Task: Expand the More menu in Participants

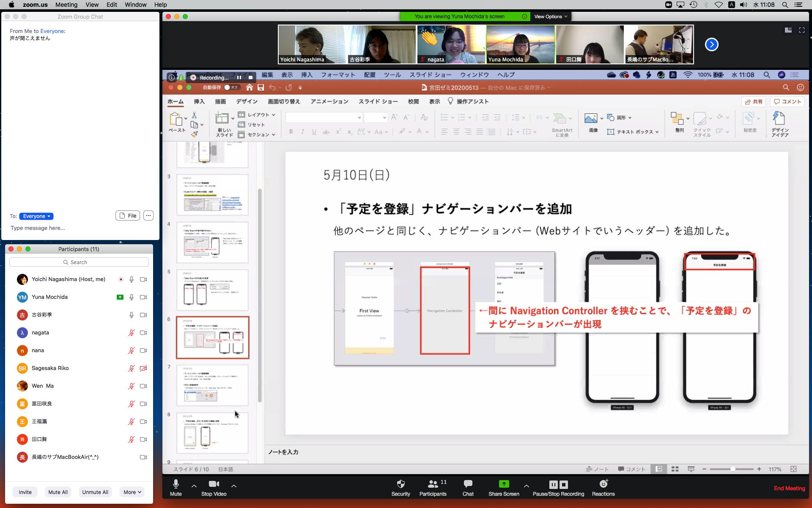Action: point(132,492)
